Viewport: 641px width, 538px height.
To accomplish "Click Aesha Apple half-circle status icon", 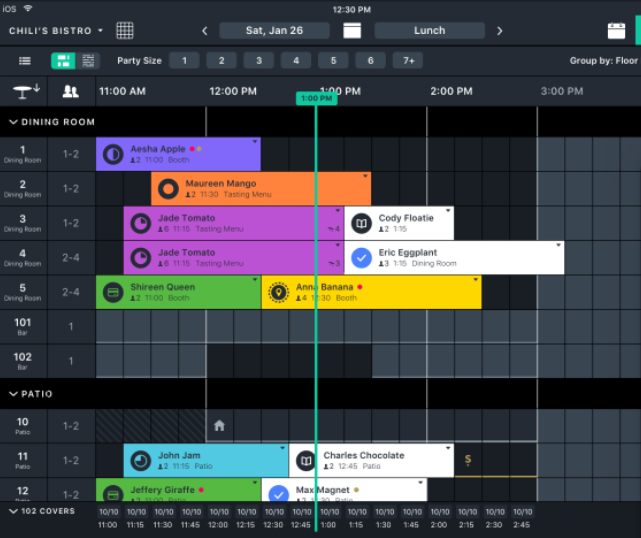I will 113,155.
